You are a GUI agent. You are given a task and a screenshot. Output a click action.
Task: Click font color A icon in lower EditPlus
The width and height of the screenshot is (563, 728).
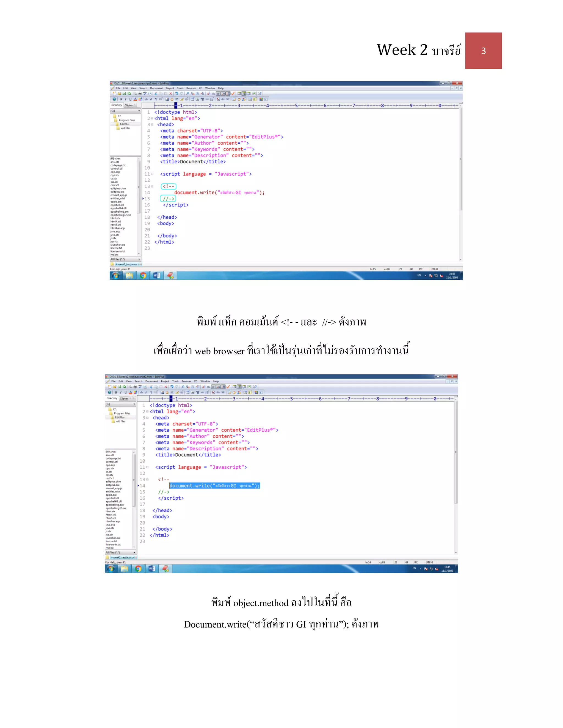pos(130,393)
